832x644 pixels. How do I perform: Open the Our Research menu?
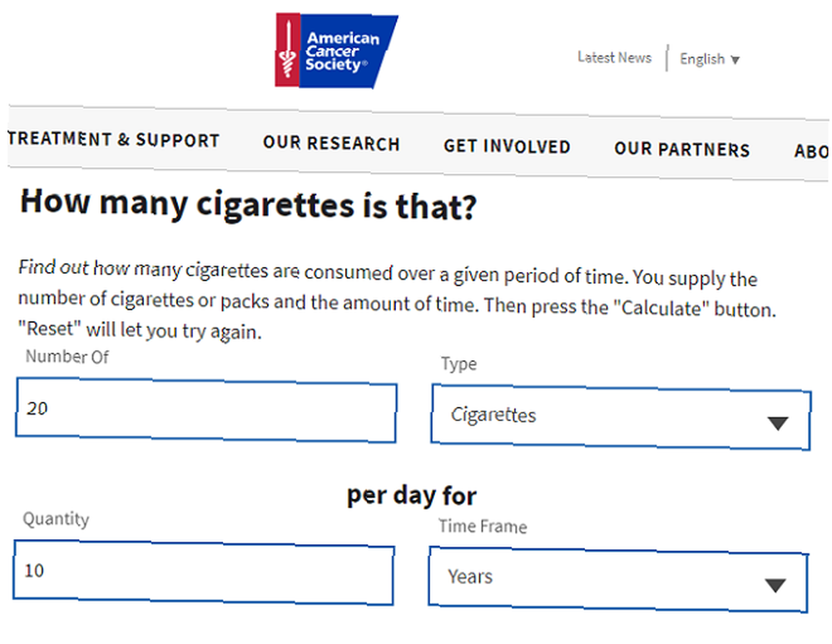click(x=331, y=143)
